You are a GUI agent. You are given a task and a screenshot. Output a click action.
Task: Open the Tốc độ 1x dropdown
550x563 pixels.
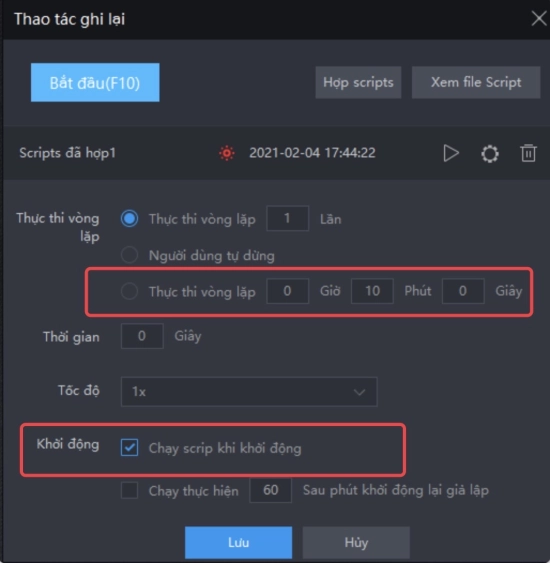pos(249,391)
